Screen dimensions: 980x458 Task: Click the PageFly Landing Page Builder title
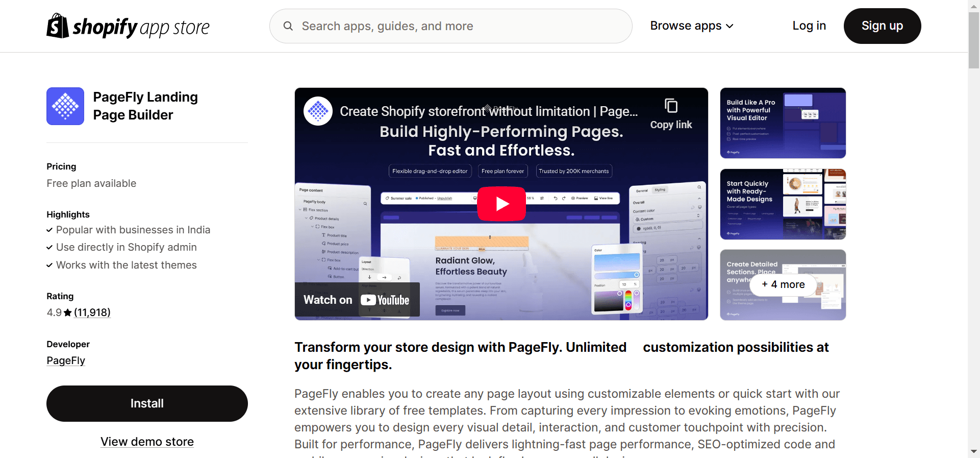(x=145, y=106)
